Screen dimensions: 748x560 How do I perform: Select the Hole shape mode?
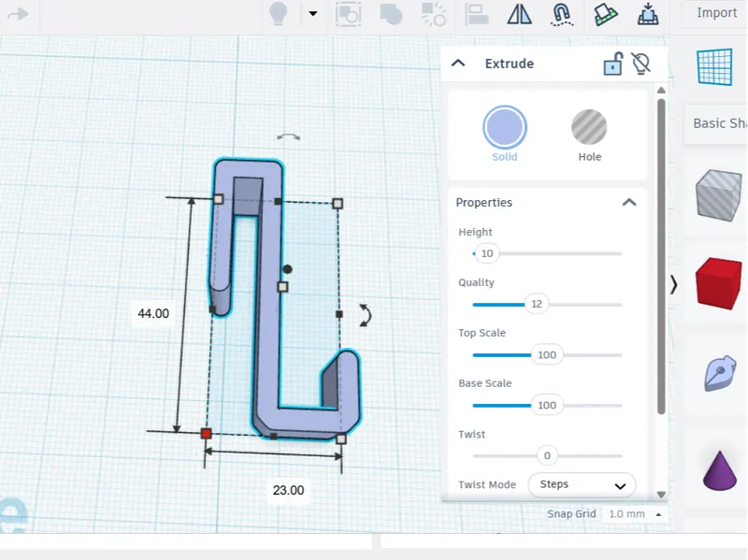589,136
